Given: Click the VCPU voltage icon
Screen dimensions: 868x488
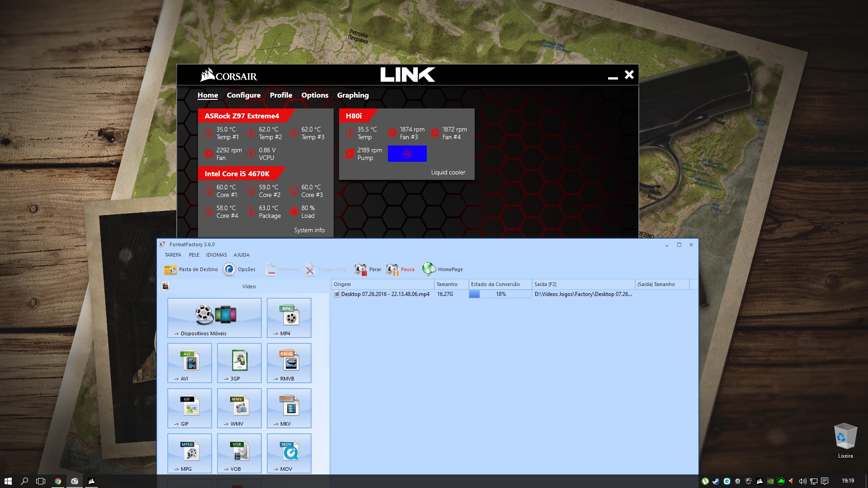Looking at the screenshot, I should [251, 154].
